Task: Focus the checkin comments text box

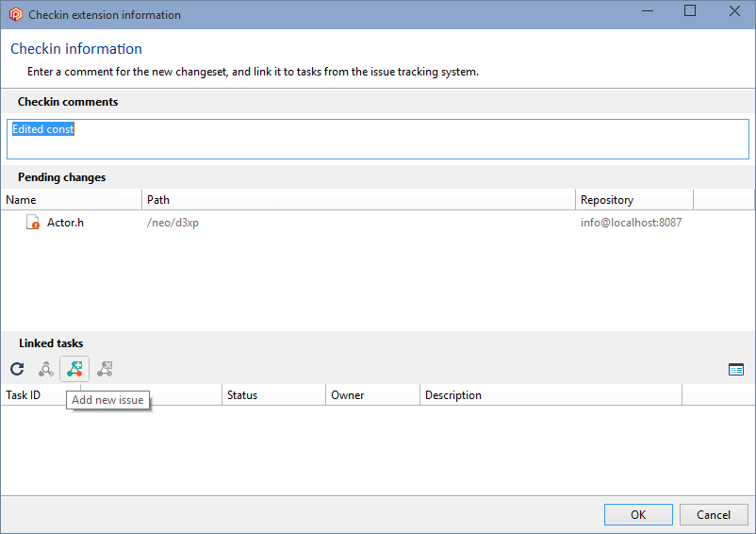Action: (377, 140)
